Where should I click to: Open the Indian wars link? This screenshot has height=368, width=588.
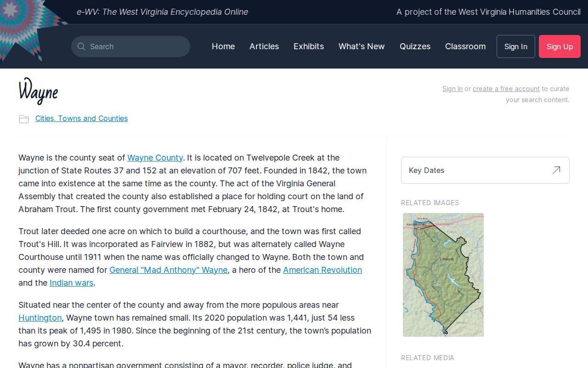71,282
